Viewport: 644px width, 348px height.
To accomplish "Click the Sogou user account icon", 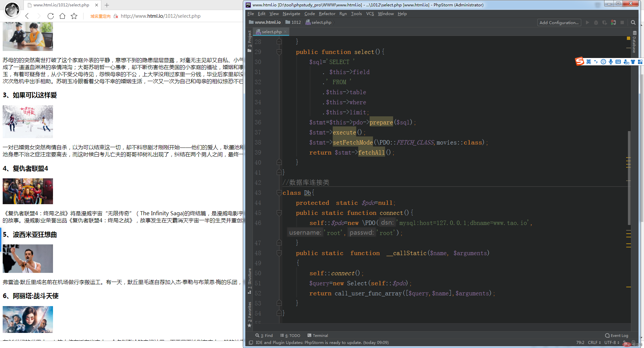I will click(x=626, y=62).
